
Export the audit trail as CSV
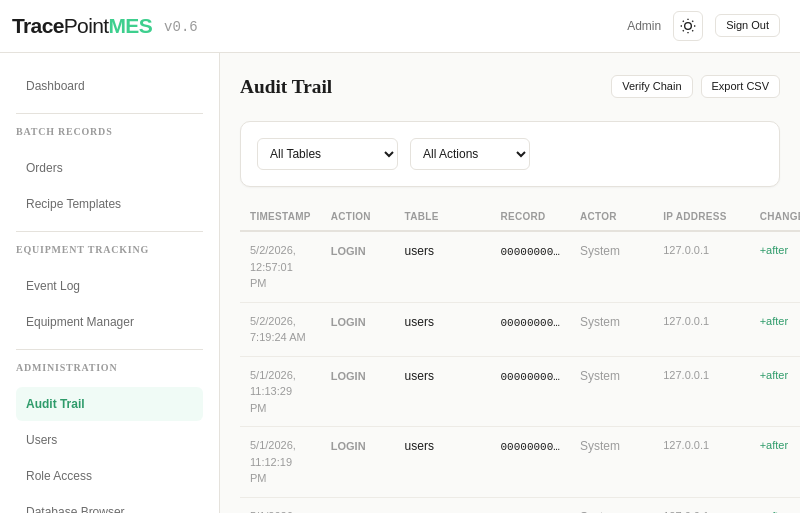point(740,86)
